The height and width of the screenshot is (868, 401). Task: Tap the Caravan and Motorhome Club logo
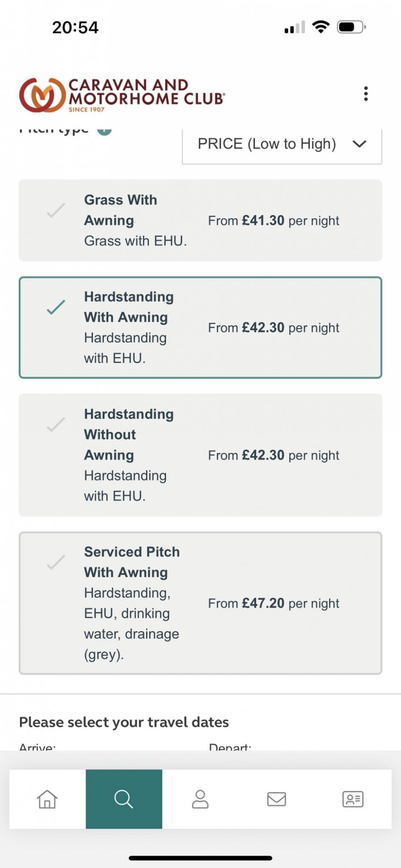122,95
